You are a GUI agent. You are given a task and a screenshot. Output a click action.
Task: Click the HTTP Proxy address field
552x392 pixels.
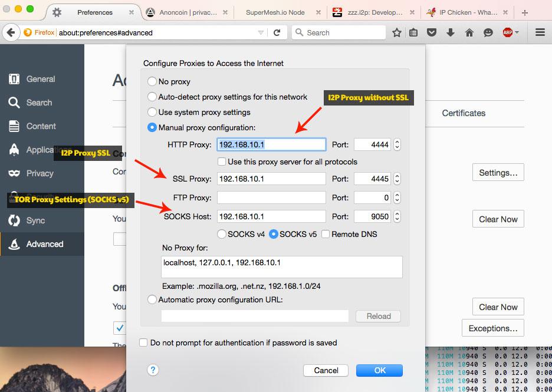coord(271,144)
